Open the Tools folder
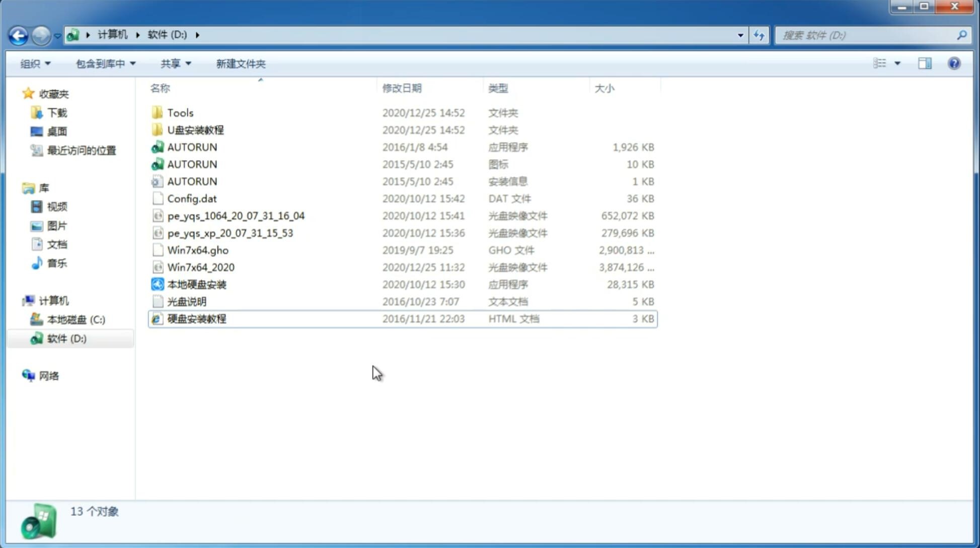Image resolution: width=980 pixels, height=548 pixels. click(x=179, y=112)
